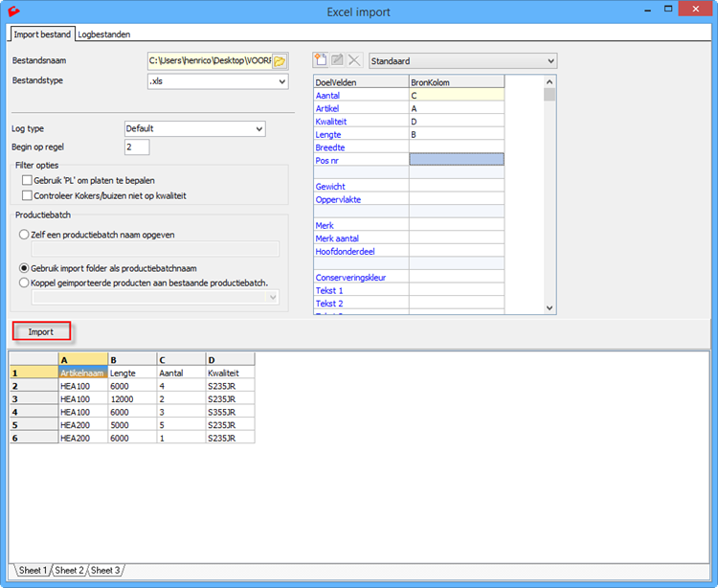Viewport: 718px width, 588px height.
Task: Select the Merk aantal target field
Action: click(x=361, y=238)
